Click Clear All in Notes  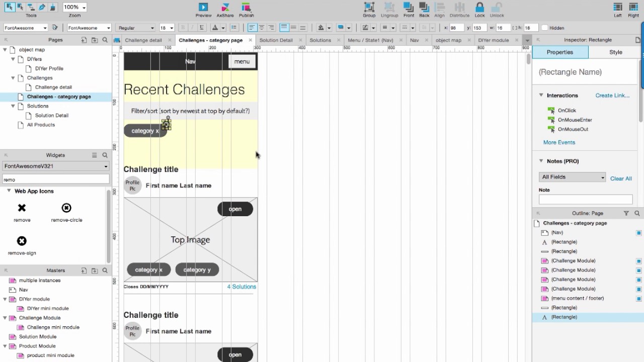click(x=621, y=178)
